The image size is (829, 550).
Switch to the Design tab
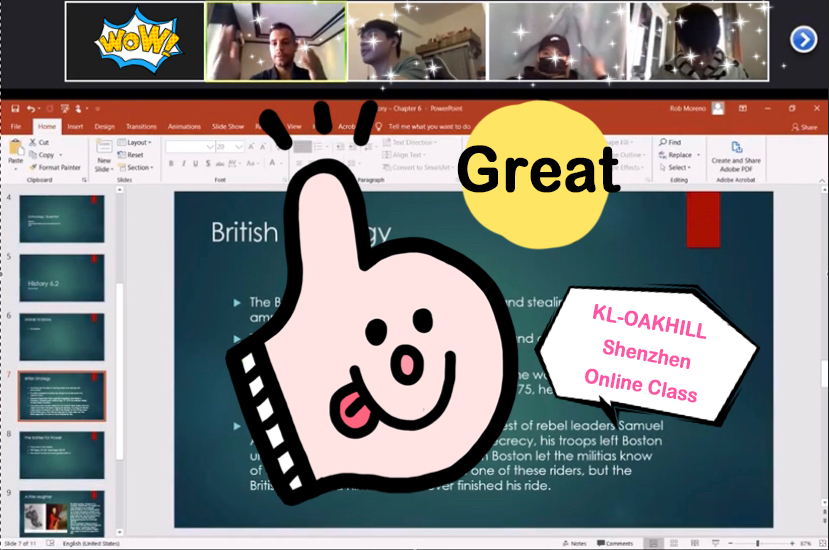coord(105,126)
